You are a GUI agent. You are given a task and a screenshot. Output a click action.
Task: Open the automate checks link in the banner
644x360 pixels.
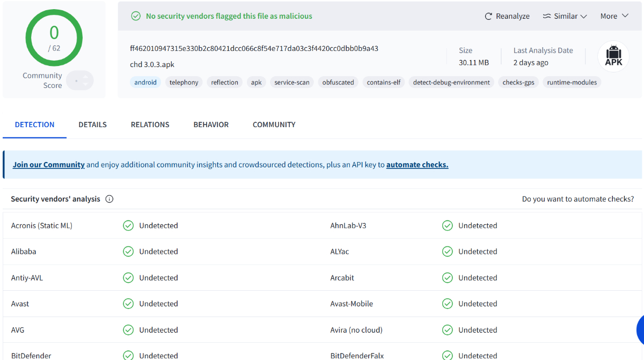(x=417, y=165)
